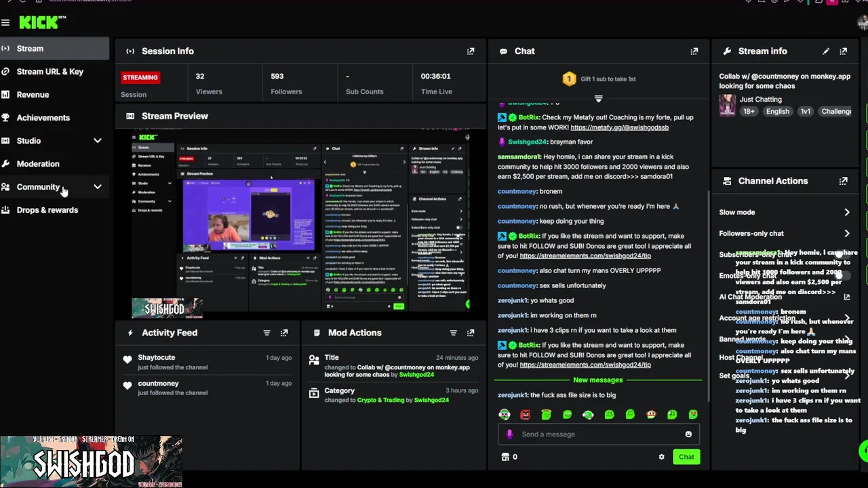Focus the Send a message field
868x488 pixels.
pos(598,434)
